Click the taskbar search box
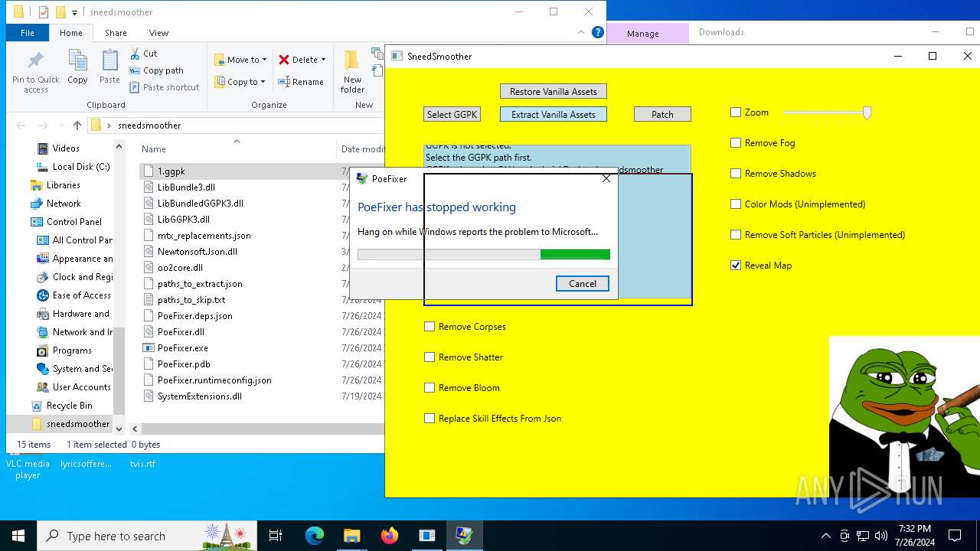Image resolution: width=980 pixels, height=551 pixels. [x=147, y=536]
